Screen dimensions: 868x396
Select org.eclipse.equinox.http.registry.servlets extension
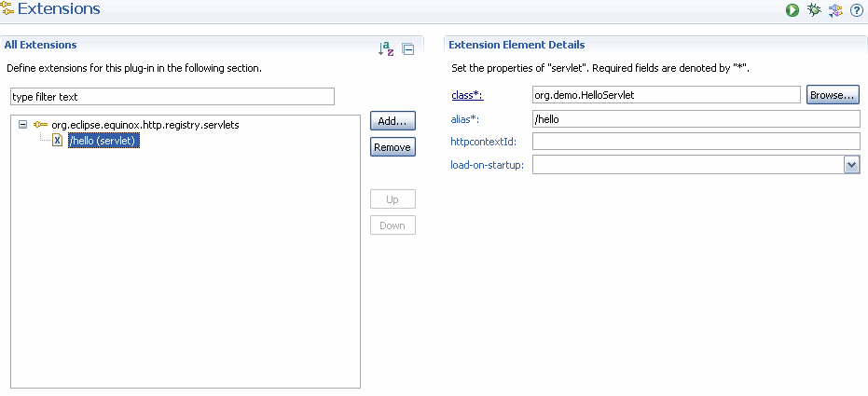tap(145, 125)
